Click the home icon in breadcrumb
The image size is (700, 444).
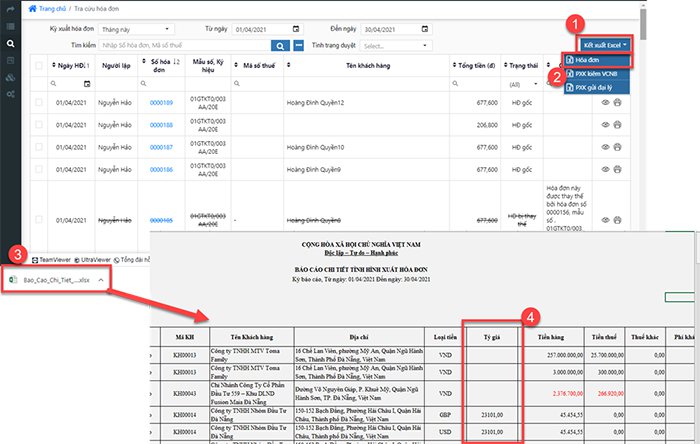pyautogui.click(x=32, y=8)
